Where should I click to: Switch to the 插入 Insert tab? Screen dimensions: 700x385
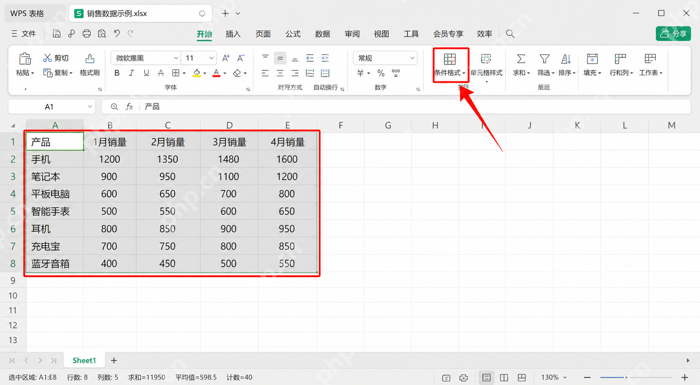pyautogui.click(x=233, y=34)
